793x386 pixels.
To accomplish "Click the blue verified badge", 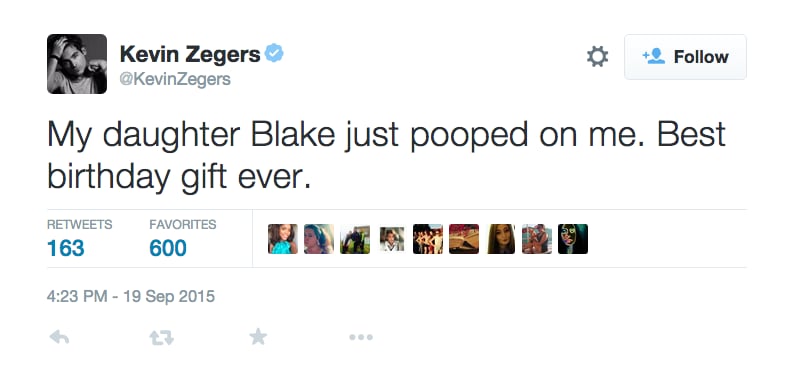I will (274, 53).
